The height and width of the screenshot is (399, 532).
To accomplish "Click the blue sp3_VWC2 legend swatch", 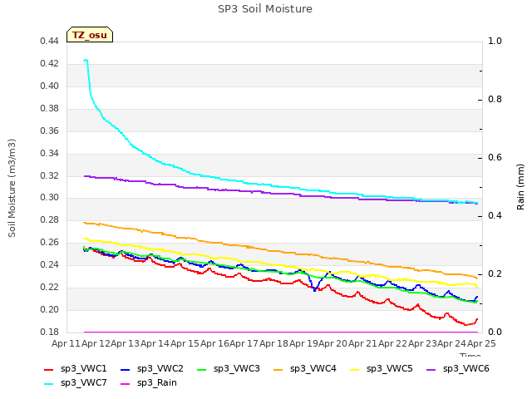I will (126, 370).
